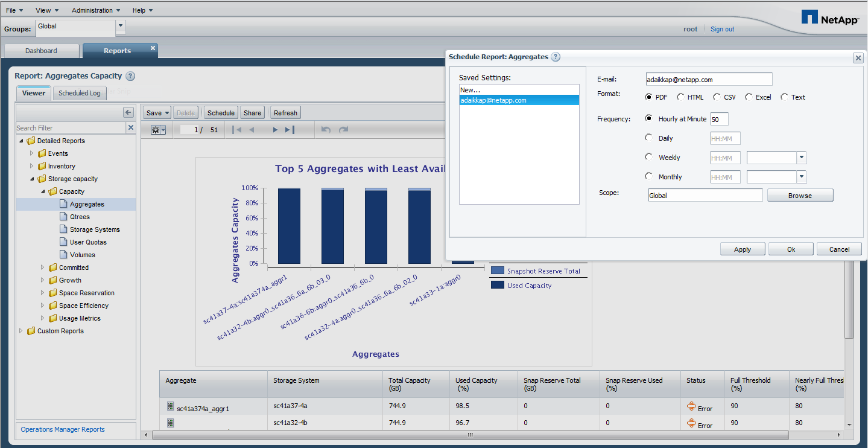
Task: Clear the Search Filter with the X icon
Action: click(x=131, y=128)
